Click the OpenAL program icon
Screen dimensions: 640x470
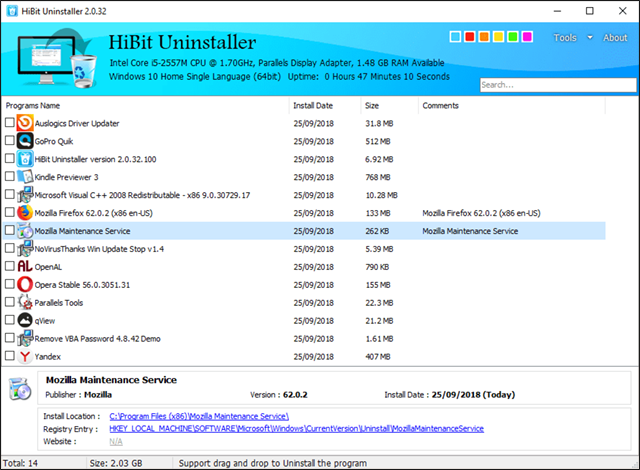point(25,266)
